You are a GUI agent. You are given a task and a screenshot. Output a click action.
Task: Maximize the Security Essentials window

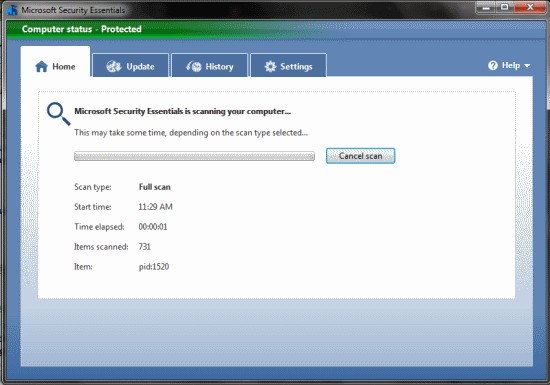504,7
